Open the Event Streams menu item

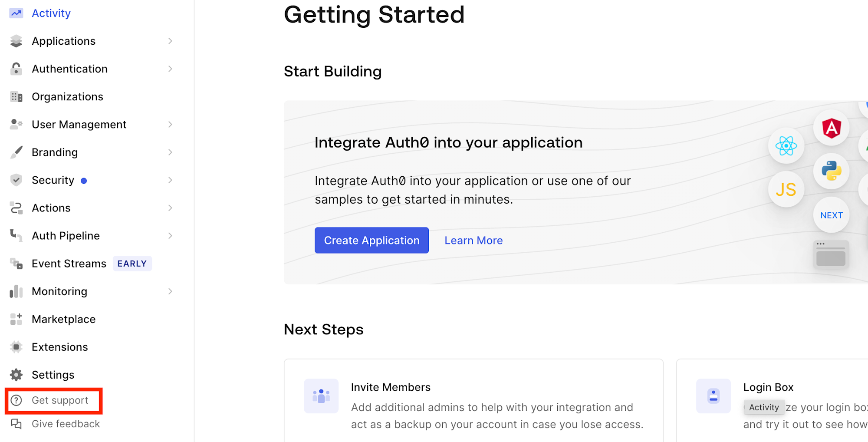(69, 264)
